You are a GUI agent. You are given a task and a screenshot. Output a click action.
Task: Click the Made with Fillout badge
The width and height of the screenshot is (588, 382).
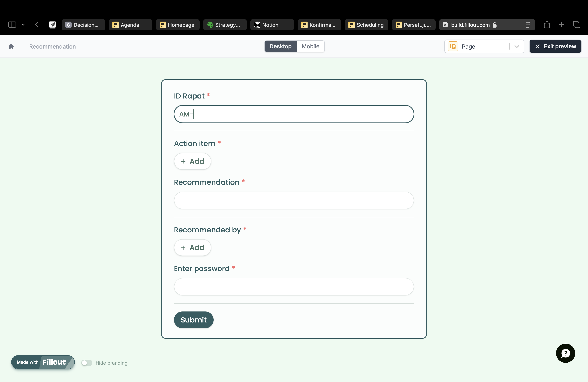coord(43,362)
